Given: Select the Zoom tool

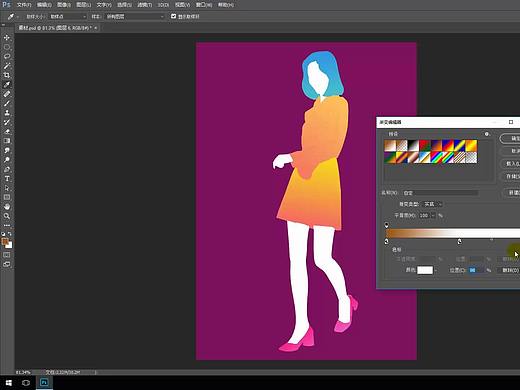Looking at the screenshot, I should click(x=7, y=216).
